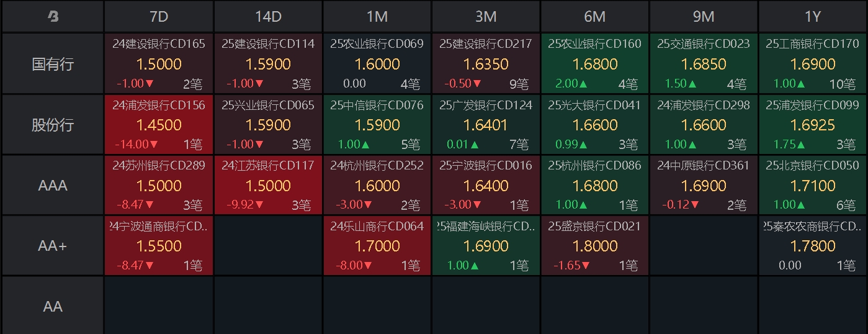Viewport: 868px width, 334px height.
Task: Open the 25杭州银行CD086 cell
Action: coord(595,185)
